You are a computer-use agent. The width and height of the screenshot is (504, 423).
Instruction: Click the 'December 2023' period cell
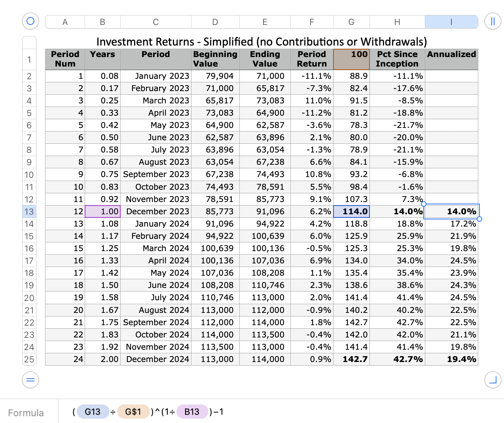(156, 211)
